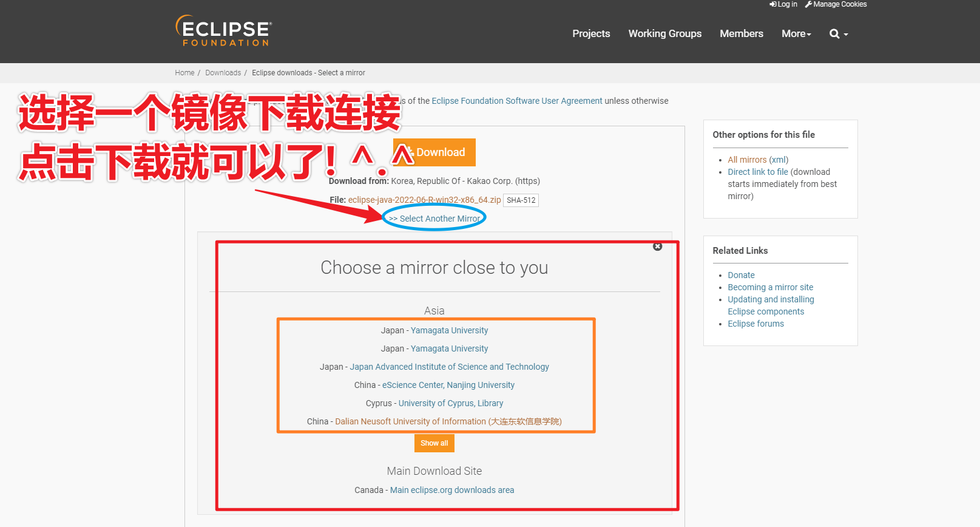Click Direct link to file

coord(758,172)
